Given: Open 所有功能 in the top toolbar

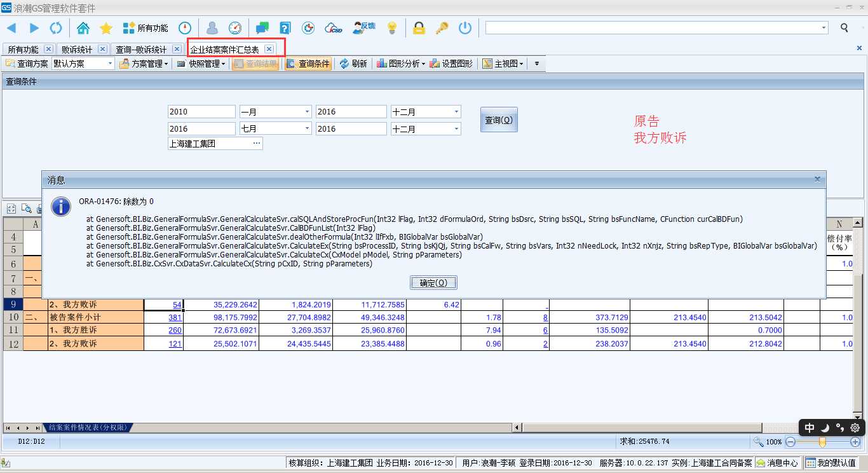Looking at the screenshot, I should click(x=146, y=28).
